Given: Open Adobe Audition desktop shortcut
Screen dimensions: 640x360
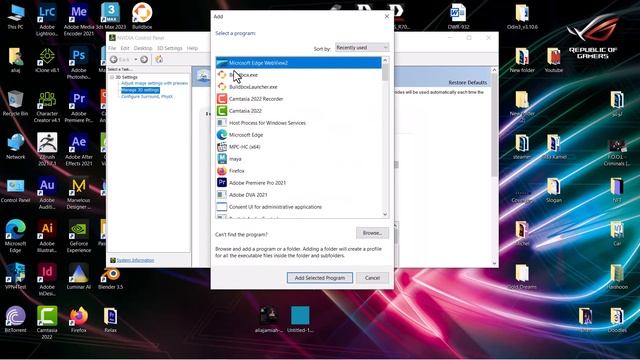Looking at the screenshot, I should pyautogui.click(x=47, y=193).
